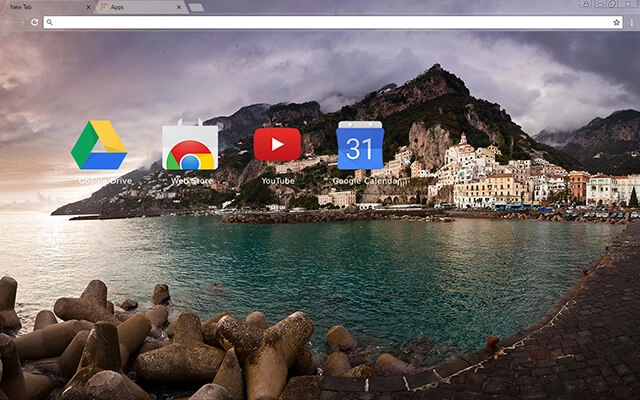Focus the address bar input
Viewport: 640px width, 400px height.
tap(333, 22)
